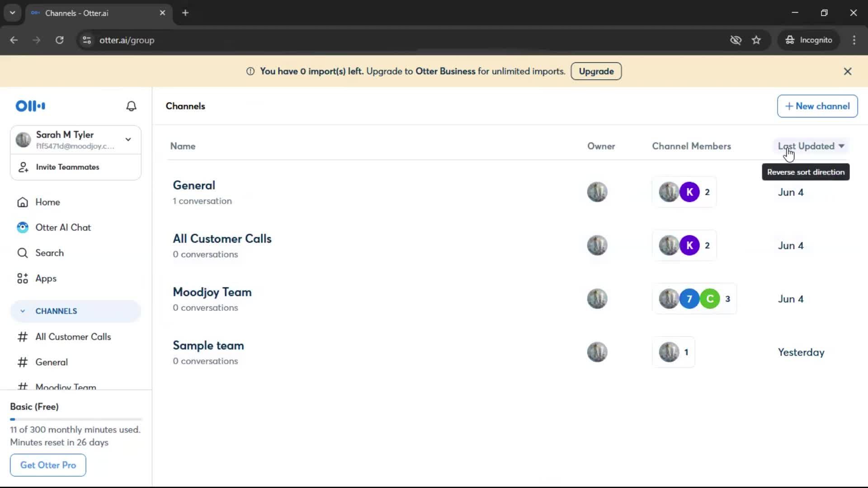
Task: Reverse sort by Last Updated
Action: [x=811, y=146]
